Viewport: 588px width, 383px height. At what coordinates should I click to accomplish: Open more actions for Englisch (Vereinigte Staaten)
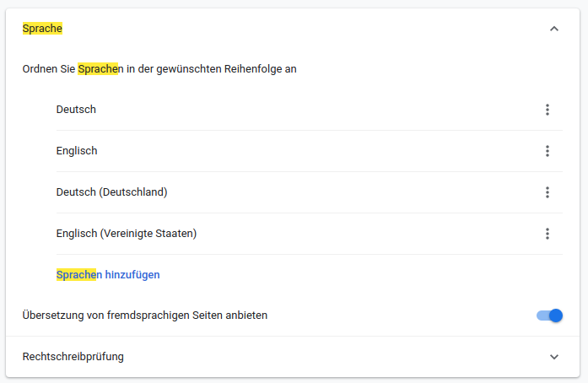coord(548,234)
